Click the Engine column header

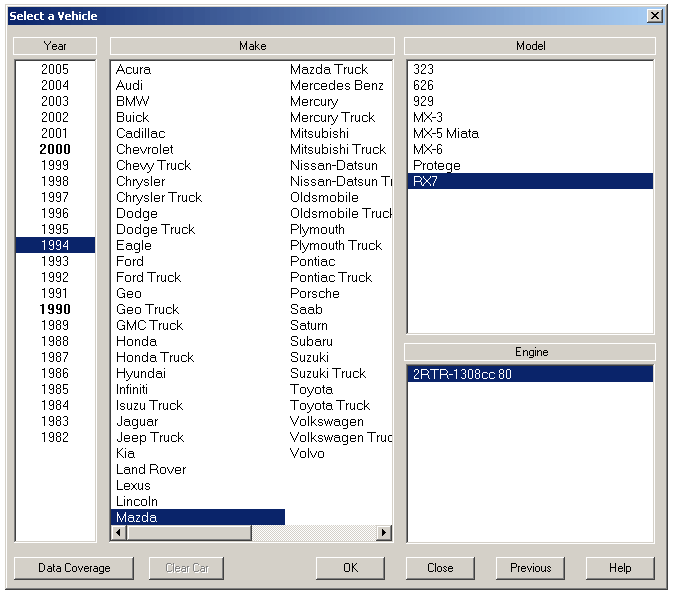tap(530, 352)
